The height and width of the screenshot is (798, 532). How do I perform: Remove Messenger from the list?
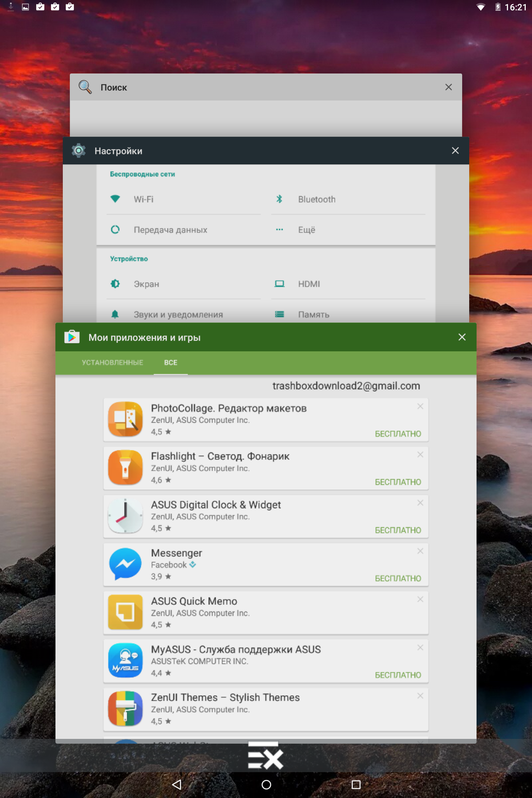(x=420, y=551)
